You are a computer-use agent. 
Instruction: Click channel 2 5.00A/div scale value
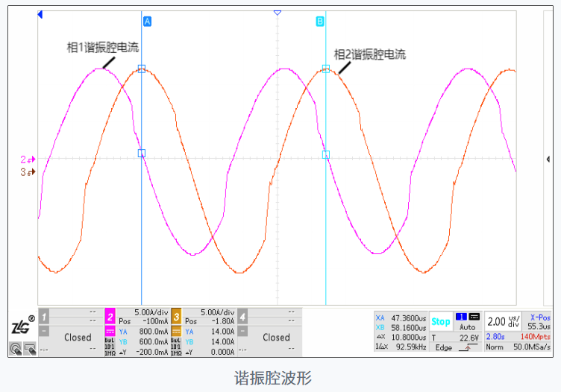151,312
